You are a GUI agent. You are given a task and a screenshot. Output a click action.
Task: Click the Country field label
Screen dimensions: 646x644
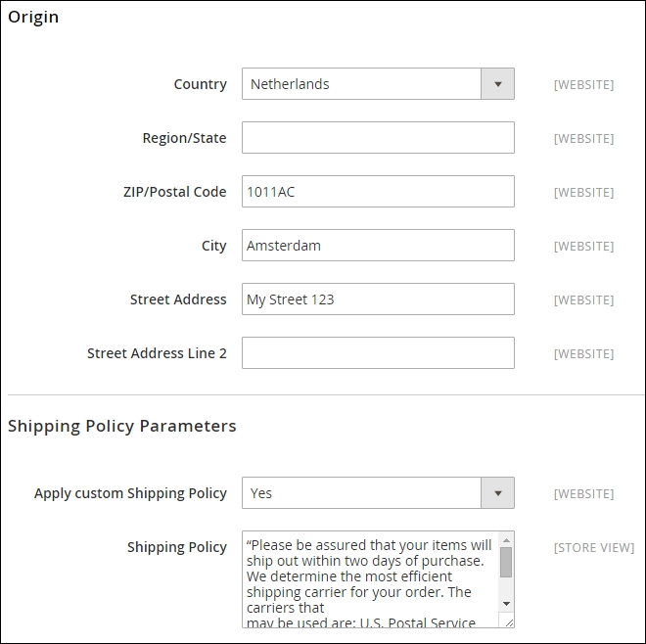pyautogui.click(x=200, y=84)
